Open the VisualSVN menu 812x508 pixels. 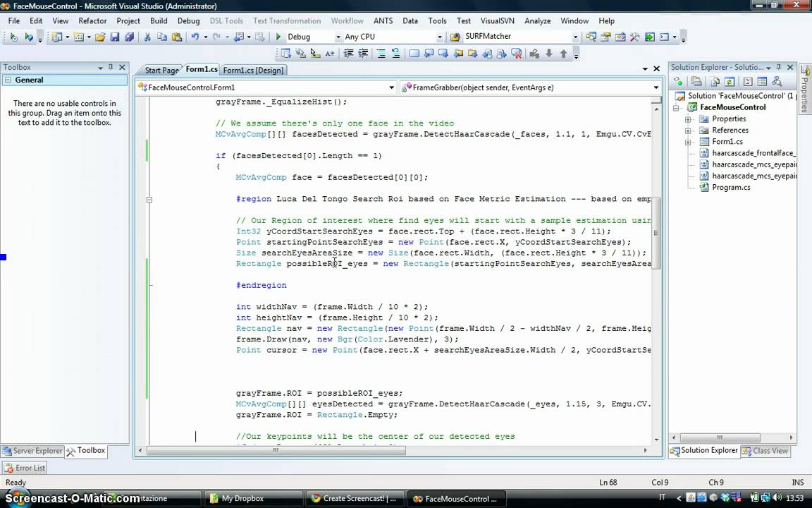pyautogui.click(x=497, y=20)
